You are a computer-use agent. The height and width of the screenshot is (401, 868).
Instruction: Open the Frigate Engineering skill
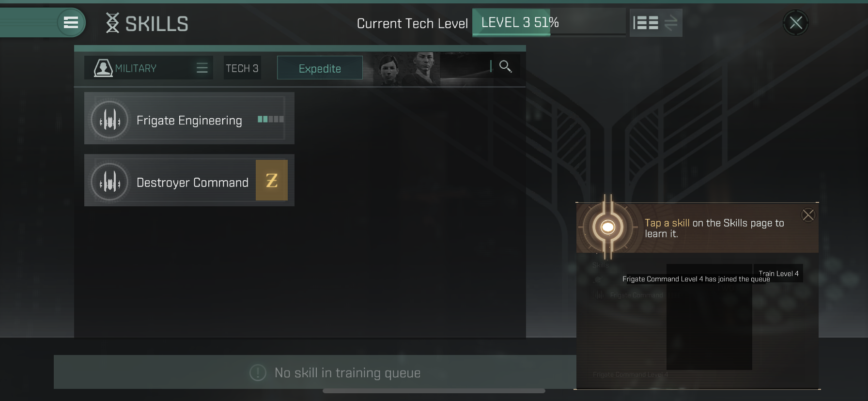pos(189,118)
